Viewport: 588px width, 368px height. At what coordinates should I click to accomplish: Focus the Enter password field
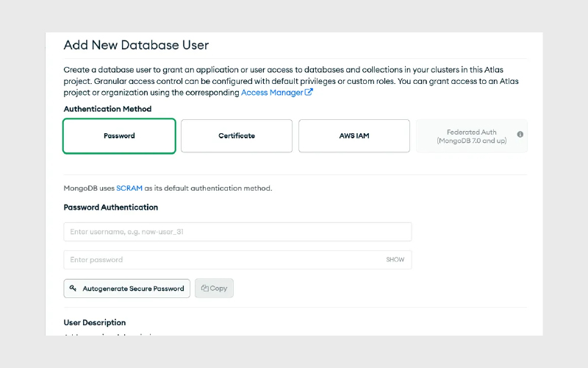[237, 260]
